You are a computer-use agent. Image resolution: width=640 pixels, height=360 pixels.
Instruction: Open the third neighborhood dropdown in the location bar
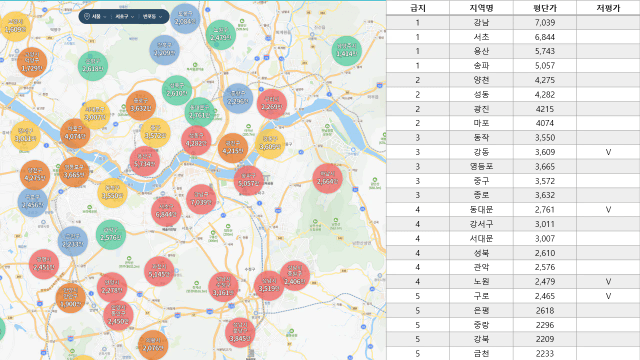coord(152,17)
